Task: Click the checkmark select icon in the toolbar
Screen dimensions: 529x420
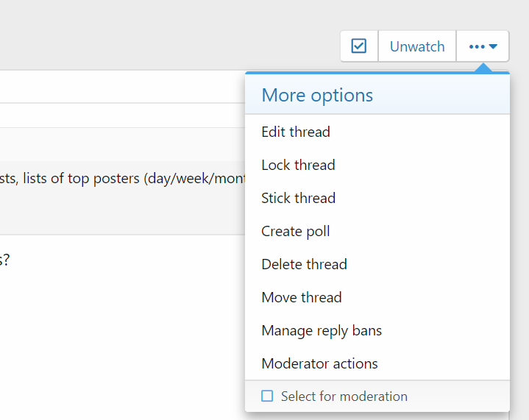Action: pyautogui.click(x=359, y=46)
